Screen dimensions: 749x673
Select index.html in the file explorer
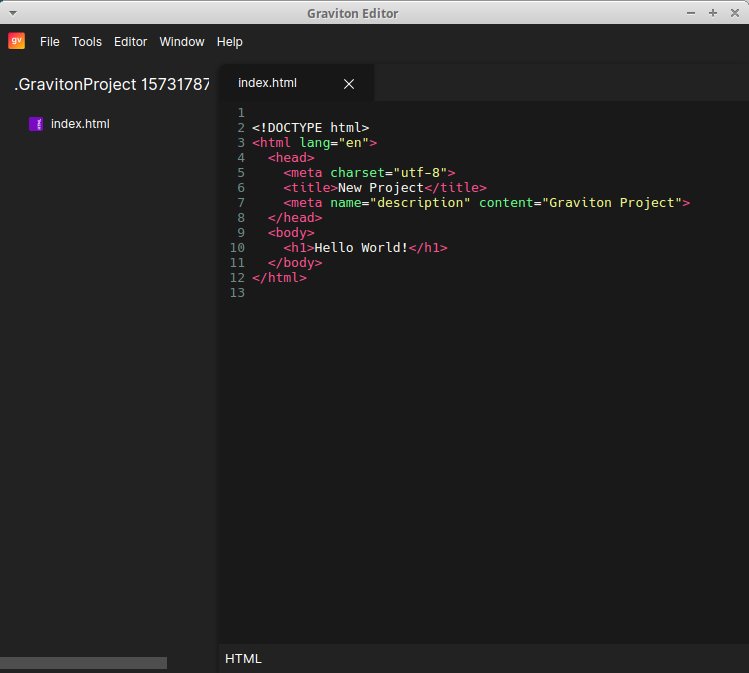coord(80,124)
